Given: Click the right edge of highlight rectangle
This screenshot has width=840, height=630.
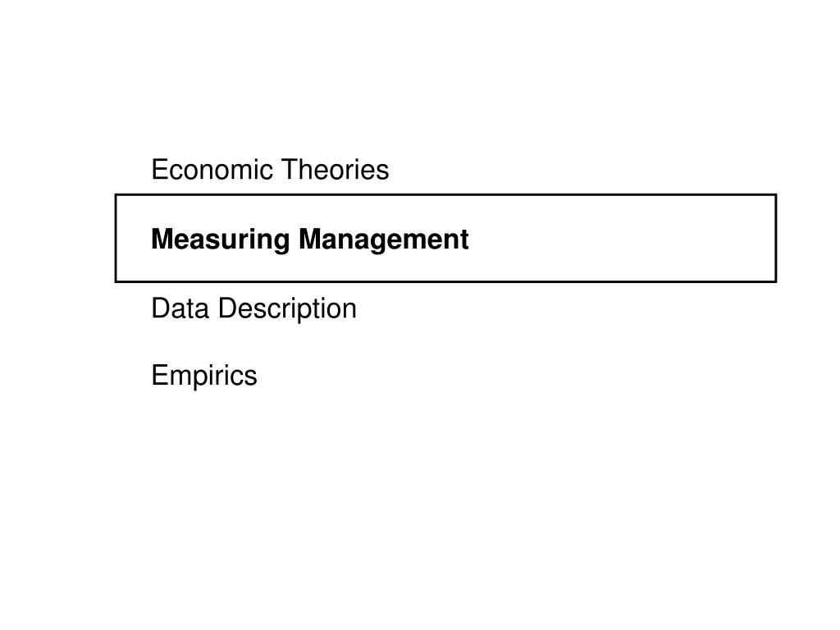Looking at the screenshot, I should pyautogui.click(x=776, y=238).
